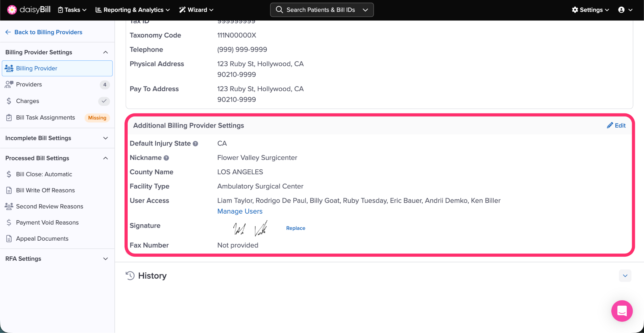Open the Settings dropdown menu

click(x=590, y=10)
